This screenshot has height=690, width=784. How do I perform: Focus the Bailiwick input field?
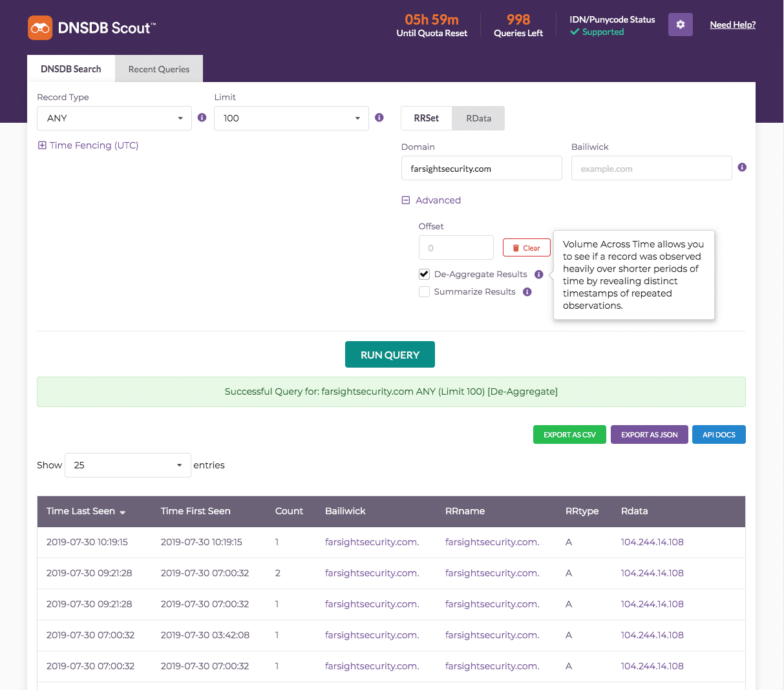coord(652,169)
